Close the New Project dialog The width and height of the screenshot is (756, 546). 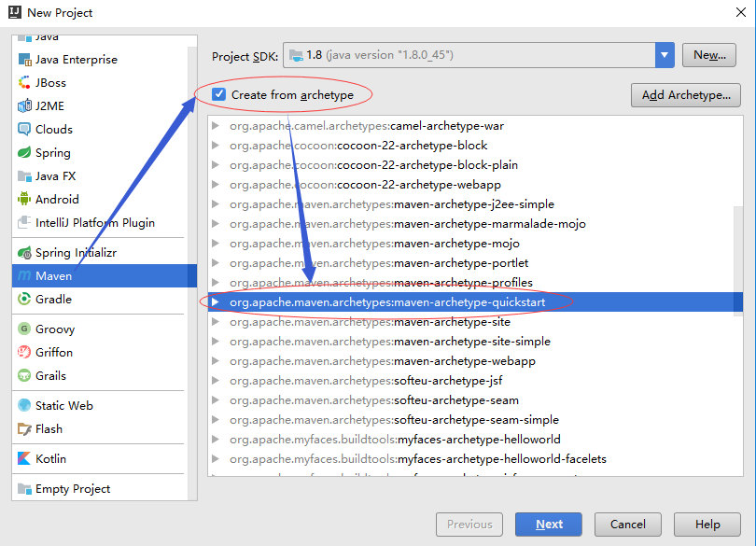pos(741,12)
